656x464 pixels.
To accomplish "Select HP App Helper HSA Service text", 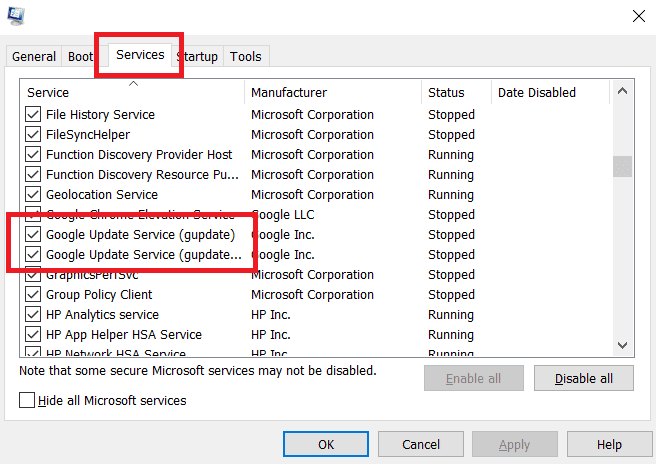I will coord(124,335).
